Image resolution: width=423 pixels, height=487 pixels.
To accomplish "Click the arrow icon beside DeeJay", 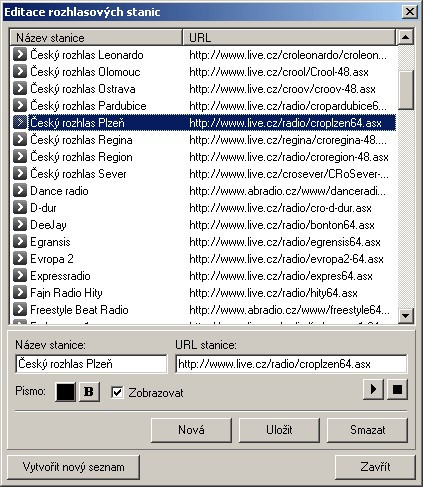I will 20,224.
